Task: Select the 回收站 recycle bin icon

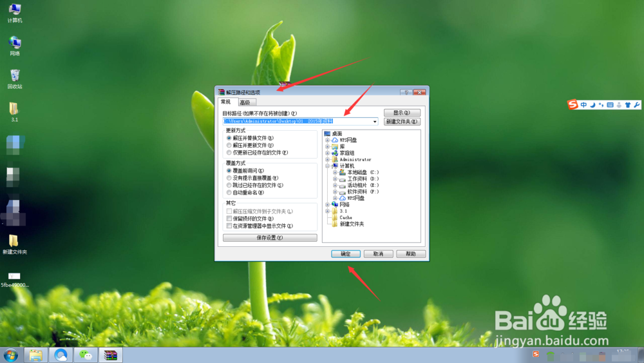Action: point(15,79)
